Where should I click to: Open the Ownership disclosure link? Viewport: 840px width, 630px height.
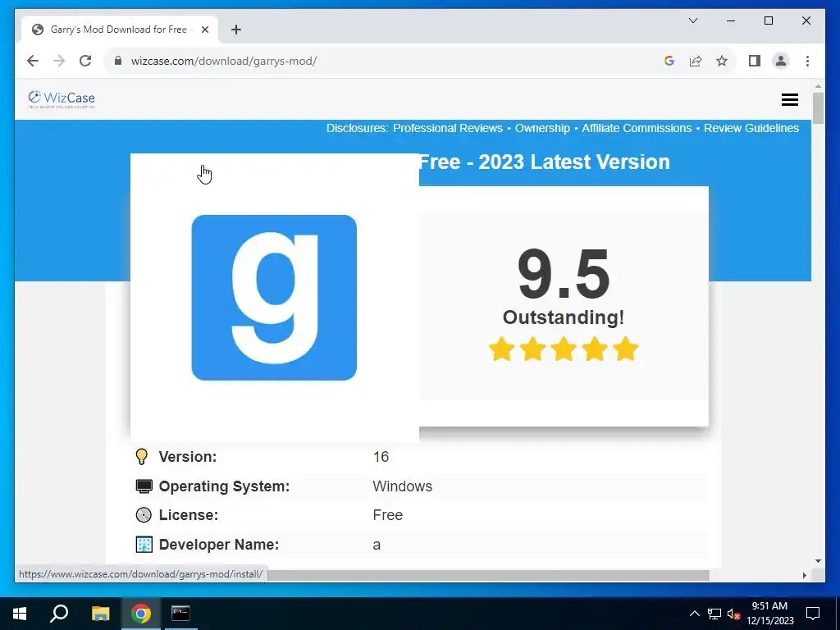(542, 128)
